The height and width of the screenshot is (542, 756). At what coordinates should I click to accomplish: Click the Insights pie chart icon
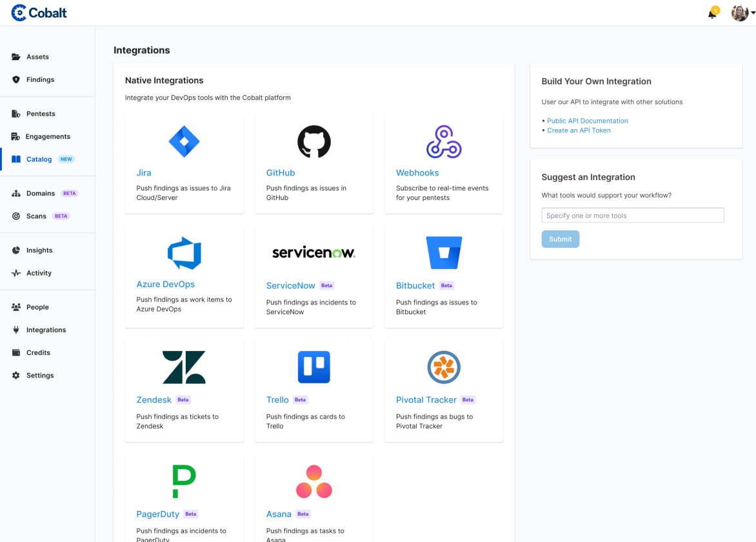coord(16,250)
